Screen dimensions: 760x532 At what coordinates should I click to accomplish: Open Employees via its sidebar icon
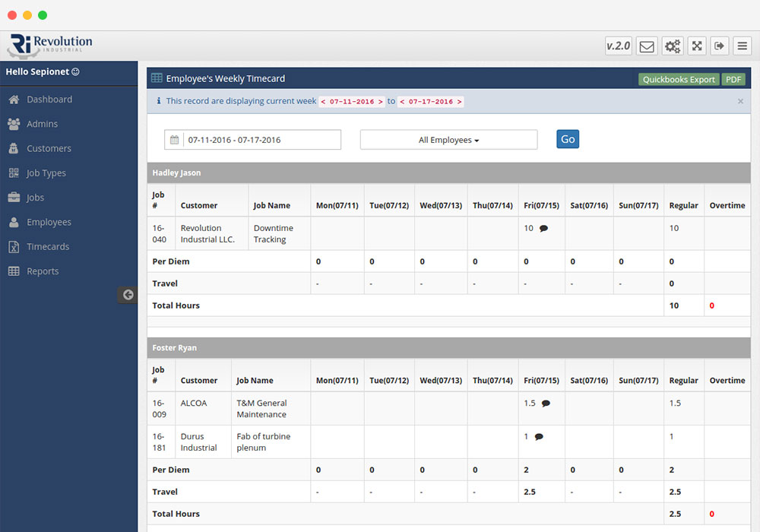click(x=15, y=221)
